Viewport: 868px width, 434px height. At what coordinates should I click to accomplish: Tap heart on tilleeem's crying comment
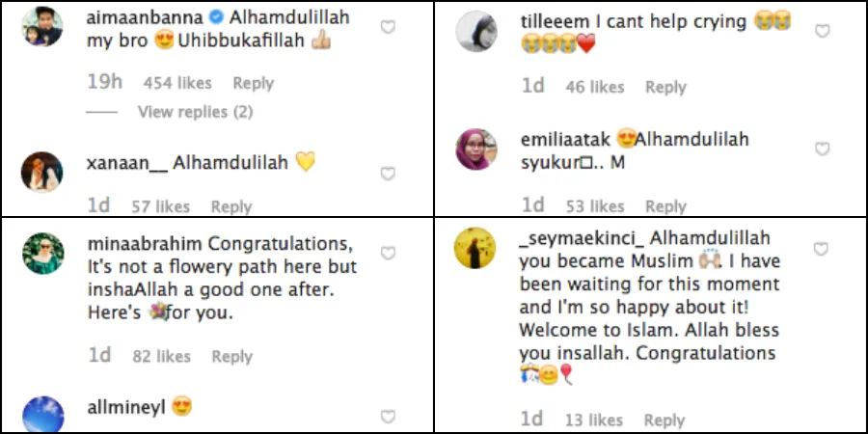[822, 32]
